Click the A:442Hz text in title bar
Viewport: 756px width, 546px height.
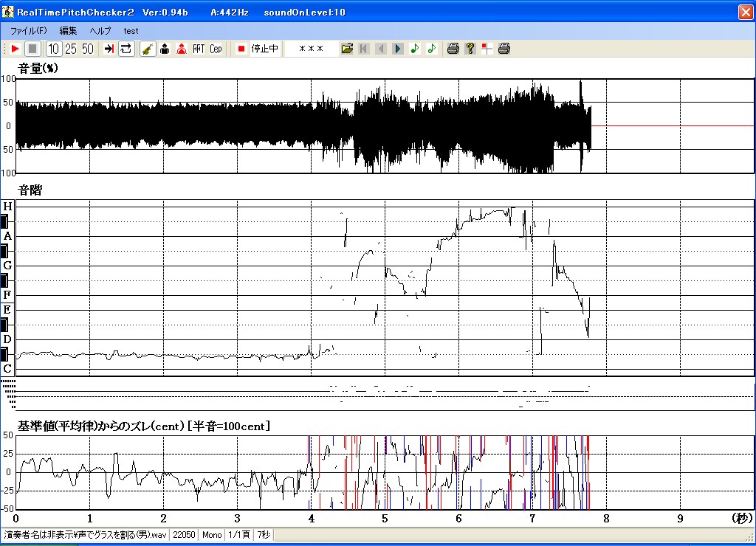click(x=230, y=13)
